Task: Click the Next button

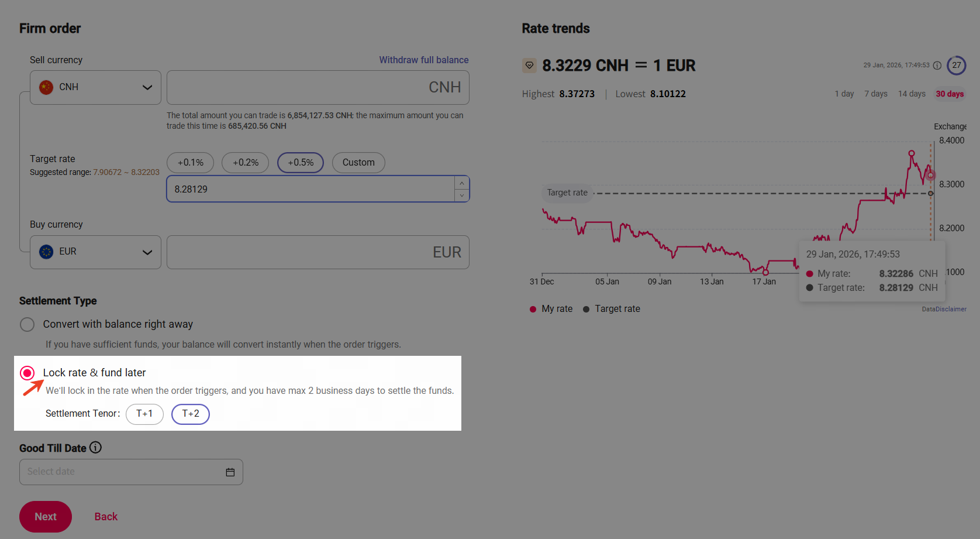Action: pyautogui.click(x=46, y=517)
